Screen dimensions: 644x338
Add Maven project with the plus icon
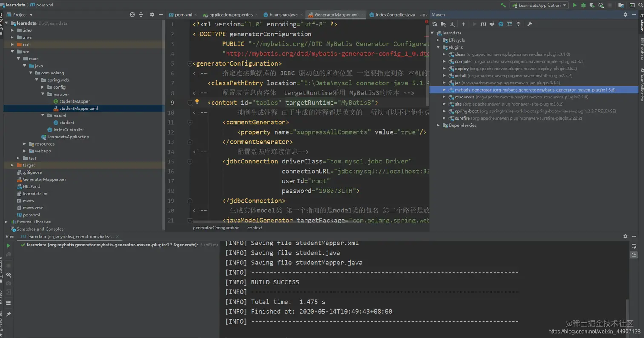pos(463,24)
